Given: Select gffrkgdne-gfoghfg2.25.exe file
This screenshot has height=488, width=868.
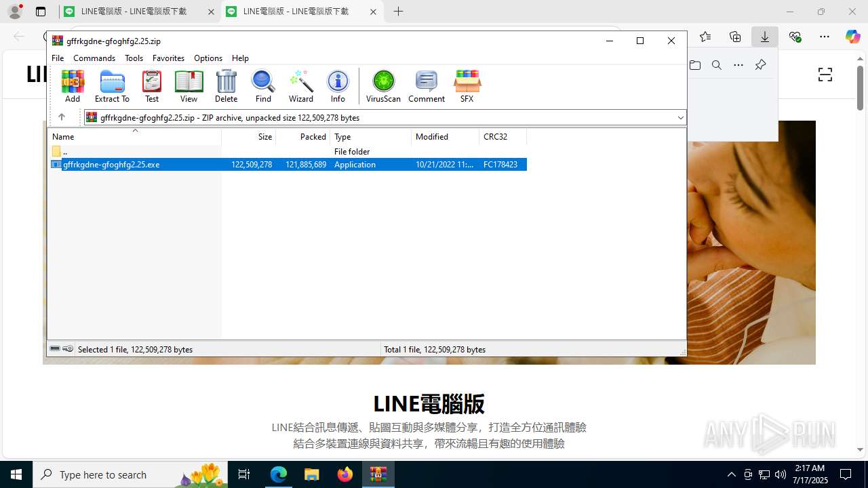Looking at the screenshot, I should tap(288, 164).
